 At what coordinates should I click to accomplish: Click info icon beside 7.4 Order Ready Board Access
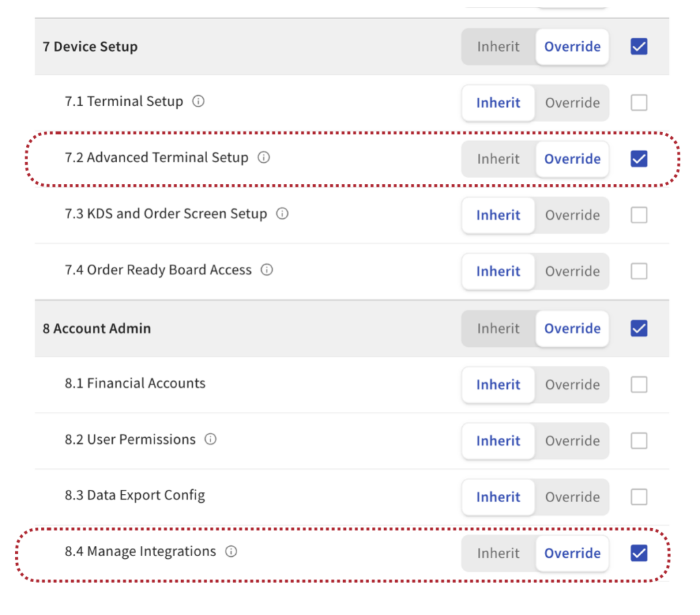(267, 270)
